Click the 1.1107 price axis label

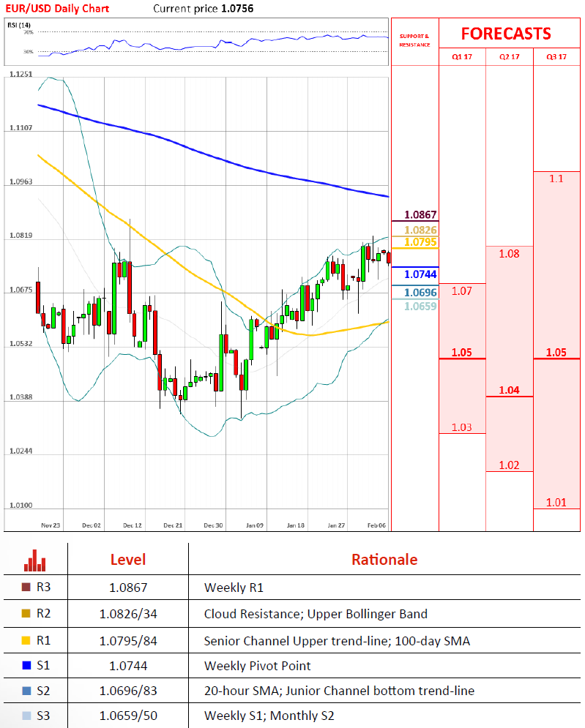[x=21, y=128]
